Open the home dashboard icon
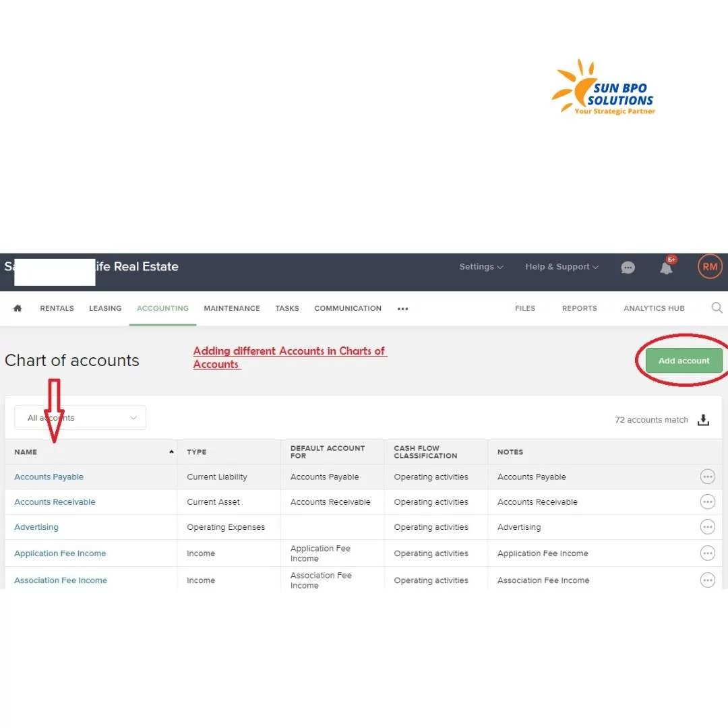Viewport: 728px width, 728px height. coord(17,308)
